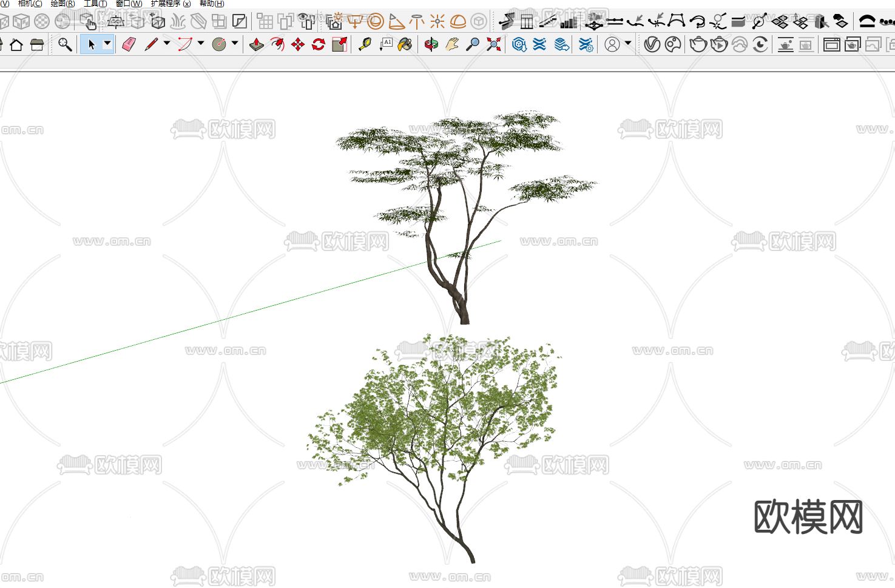Click the teapot-on-lines frame buffer icon
895x588 pixels.
pos(786,44)
